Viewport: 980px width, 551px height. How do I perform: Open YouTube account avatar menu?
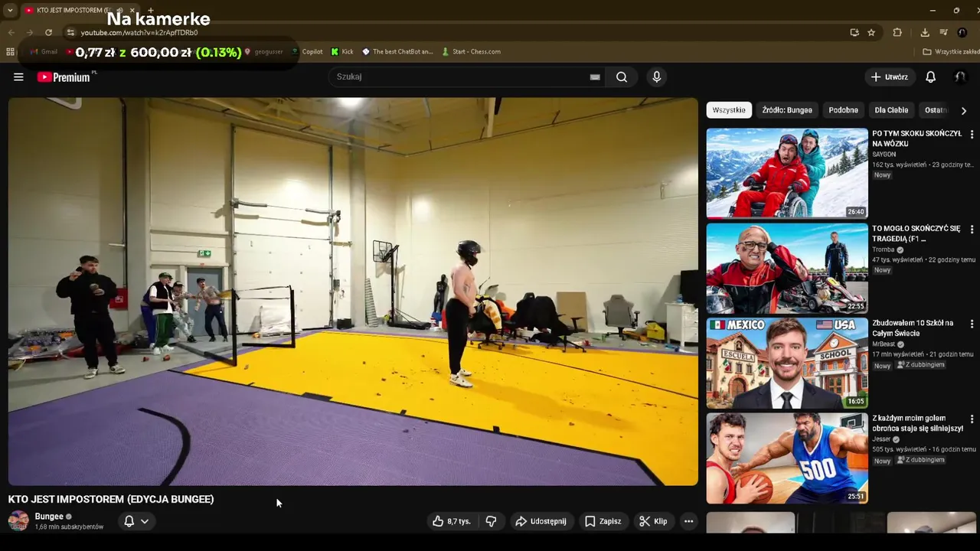pyautogui.click(x=959, y=77)
